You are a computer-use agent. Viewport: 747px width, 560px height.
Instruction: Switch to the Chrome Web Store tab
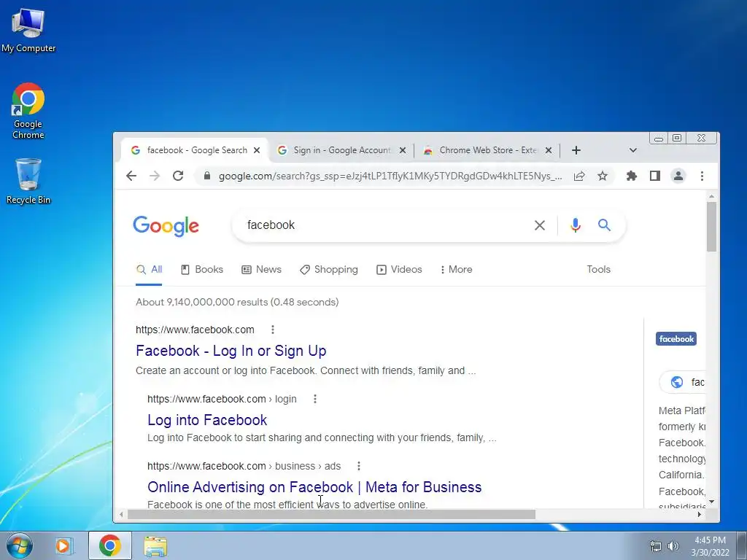[x=487, y=150]
